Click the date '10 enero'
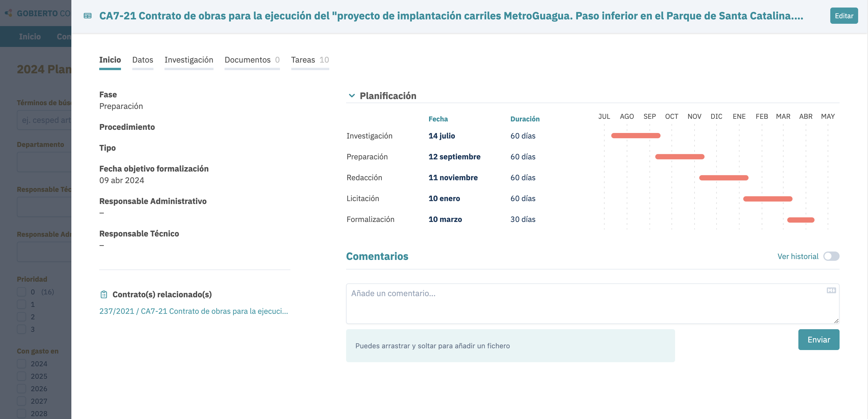Screen dimensions: 868x419 tap(444, 198)
